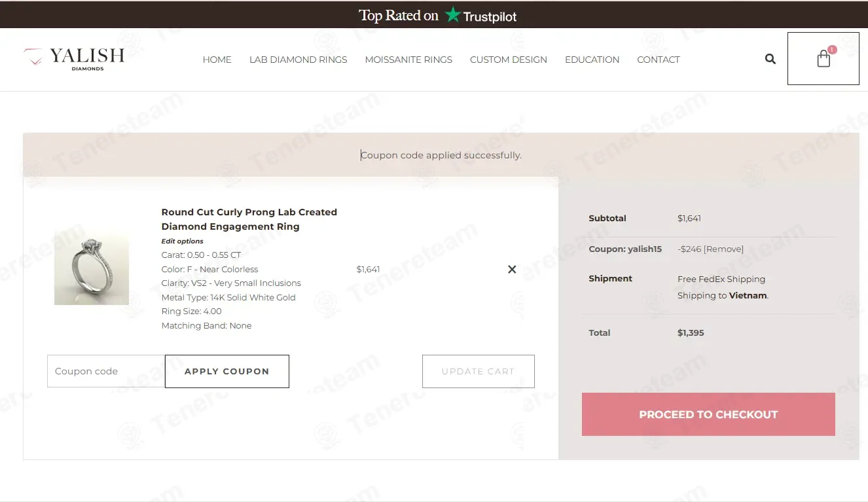Click the Apply Coupon button
The width and height of the screenshot is (868, 502).
click(226, 371)
